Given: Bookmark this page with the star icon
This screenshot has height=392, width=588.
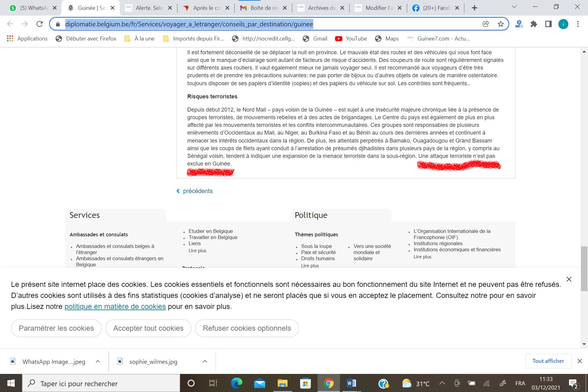Looking at the screenshot, I should (500, 24).
